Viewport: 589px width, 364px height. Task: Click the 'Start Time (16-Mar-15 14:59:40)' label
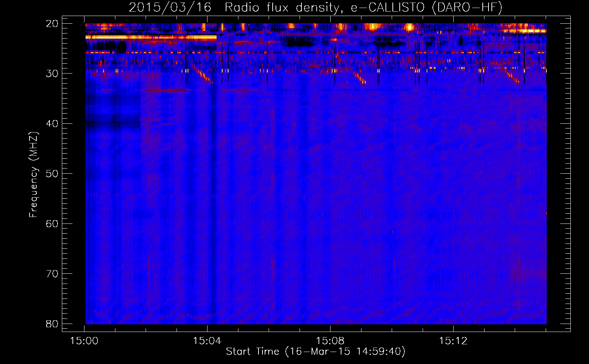click(x=315, y=352)
